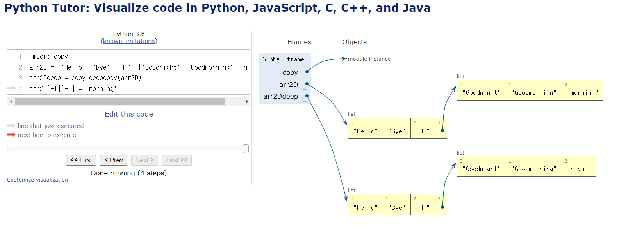
Task: Click the '<< First' step button
Action: 81,160
